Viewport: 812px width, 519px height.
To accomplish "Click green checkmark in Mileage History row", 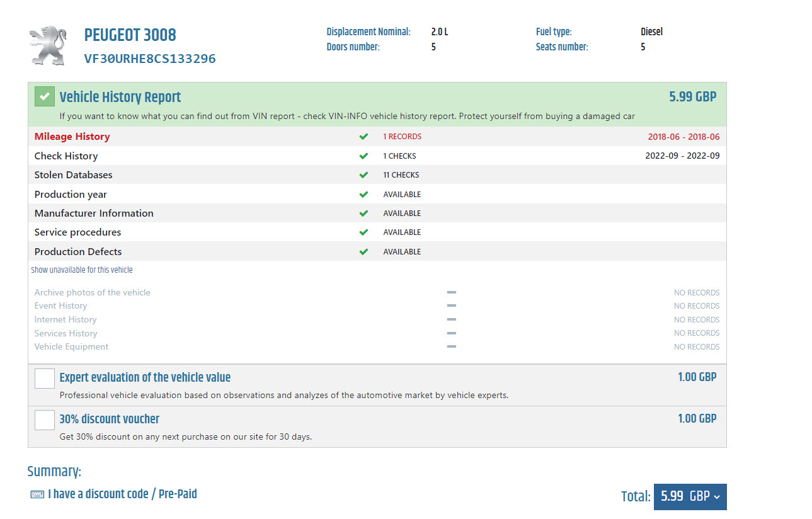I will [x=363, y=137].
